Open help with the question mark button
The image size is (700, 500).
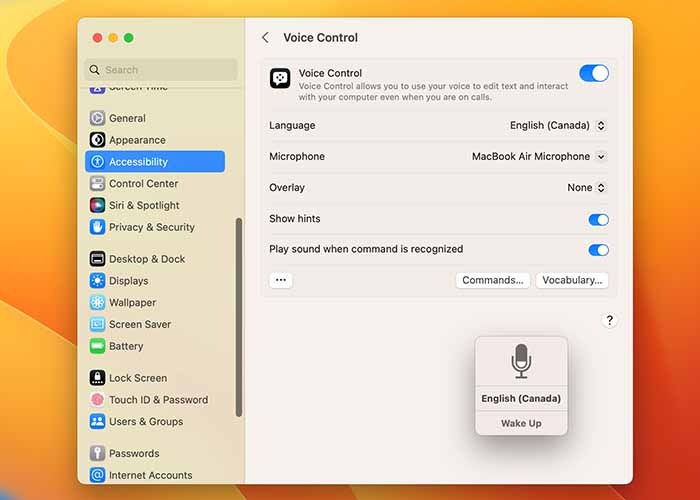(609, 320)
